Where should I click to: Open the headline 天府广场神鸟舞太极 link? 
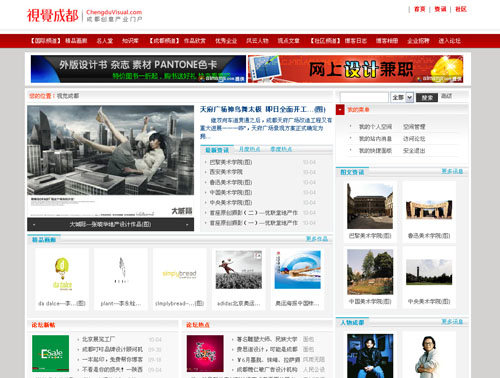(x=263, y=109)
